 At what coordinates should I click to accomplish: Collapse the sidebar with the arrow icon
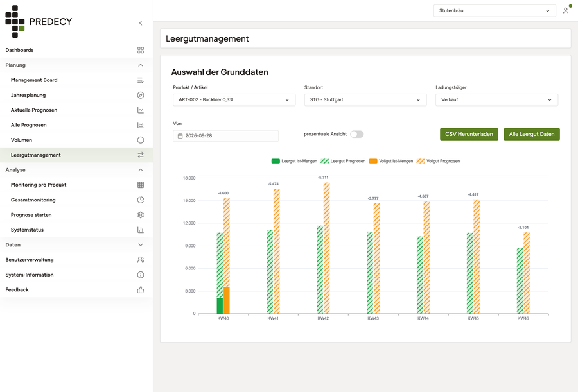click(x=141, y=23)
